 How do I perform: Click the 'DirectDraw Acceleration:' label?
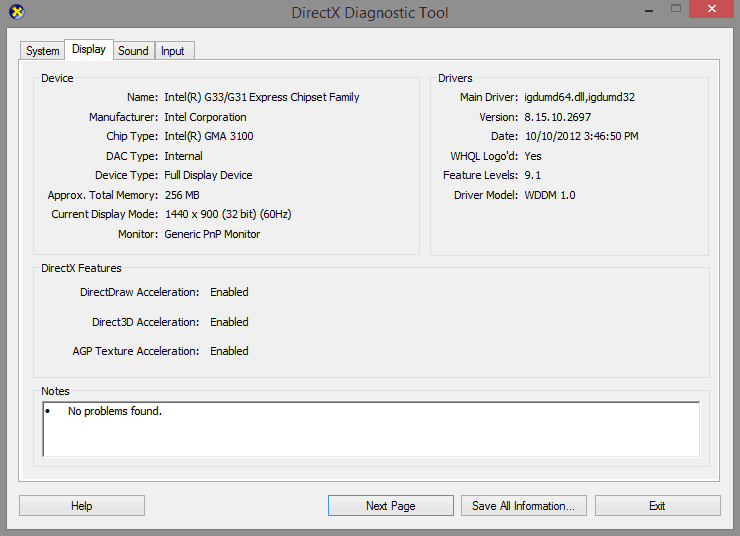(140, 292)
